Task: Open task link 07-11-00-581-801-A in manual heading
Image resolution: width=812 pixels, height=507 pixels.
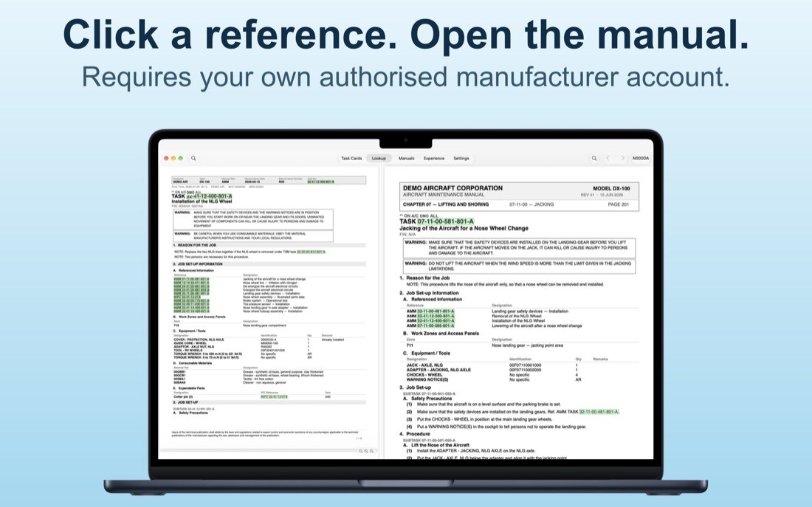Action: 445,221
